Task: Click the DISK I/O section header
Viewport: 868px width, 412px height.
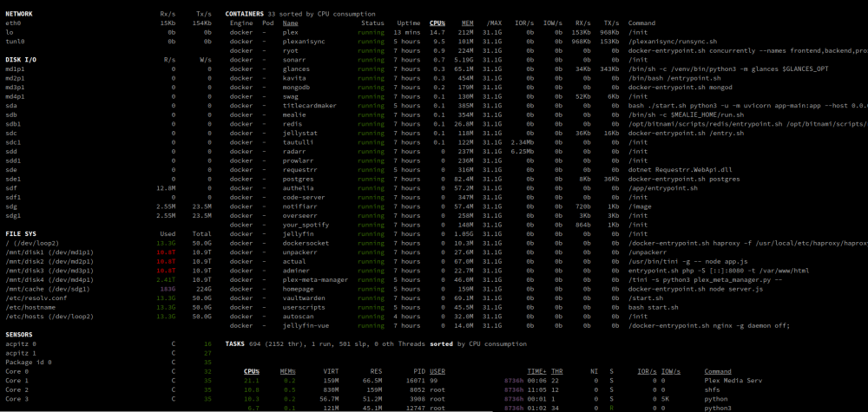Action: pyautogui.click(x=21, y=60)
